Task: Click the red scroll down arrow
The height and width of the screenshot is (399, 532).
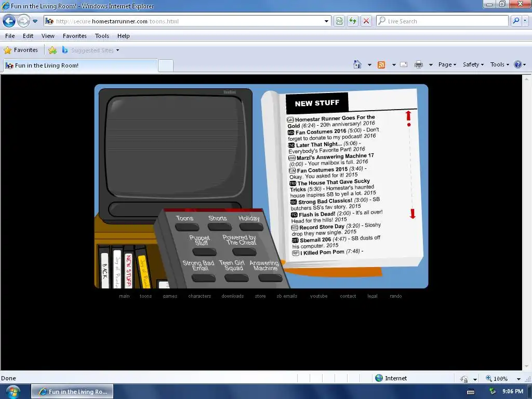Action: point(413,214)
